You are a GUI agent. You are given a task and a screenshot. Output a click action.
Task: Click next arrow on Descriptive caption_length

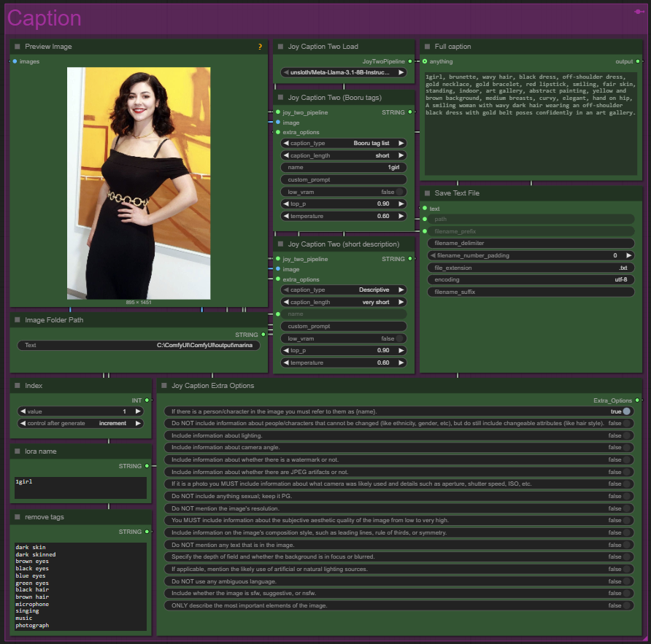401,302
